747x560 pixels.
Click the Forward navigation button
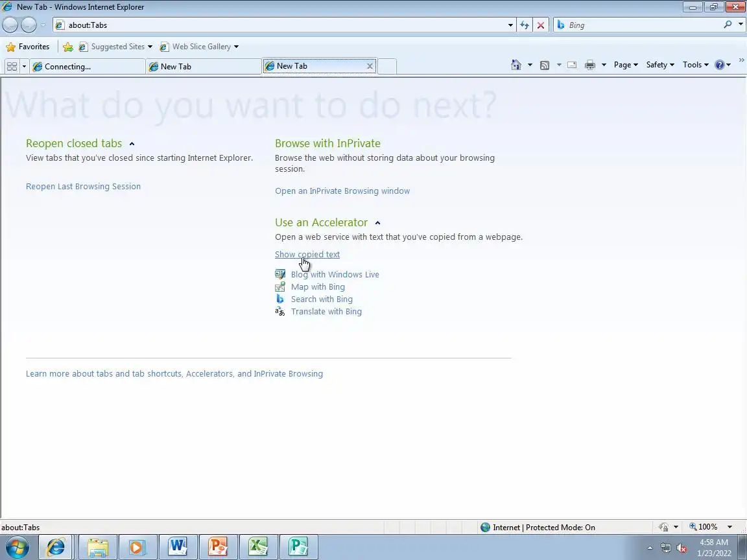click(29, 25)
